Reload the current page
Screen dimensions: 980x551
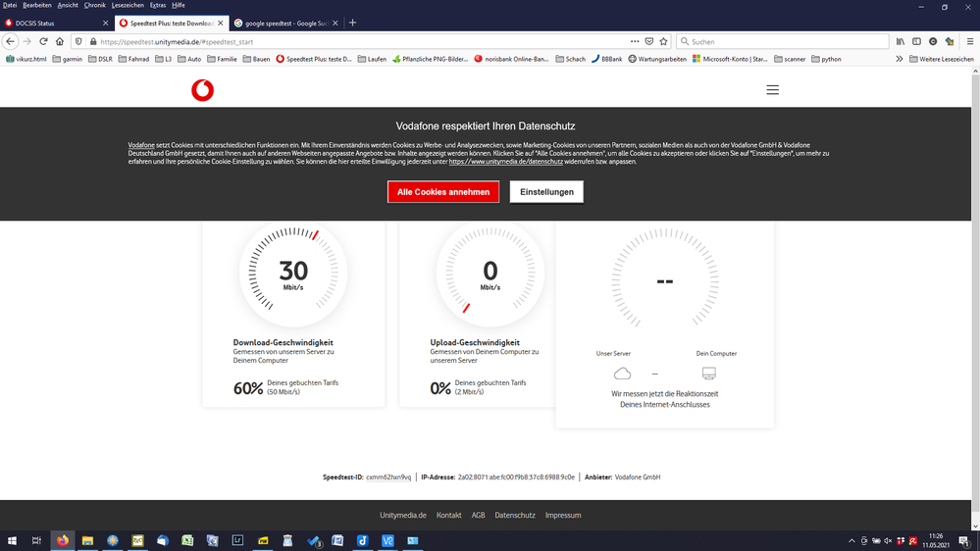pos(43,42)
